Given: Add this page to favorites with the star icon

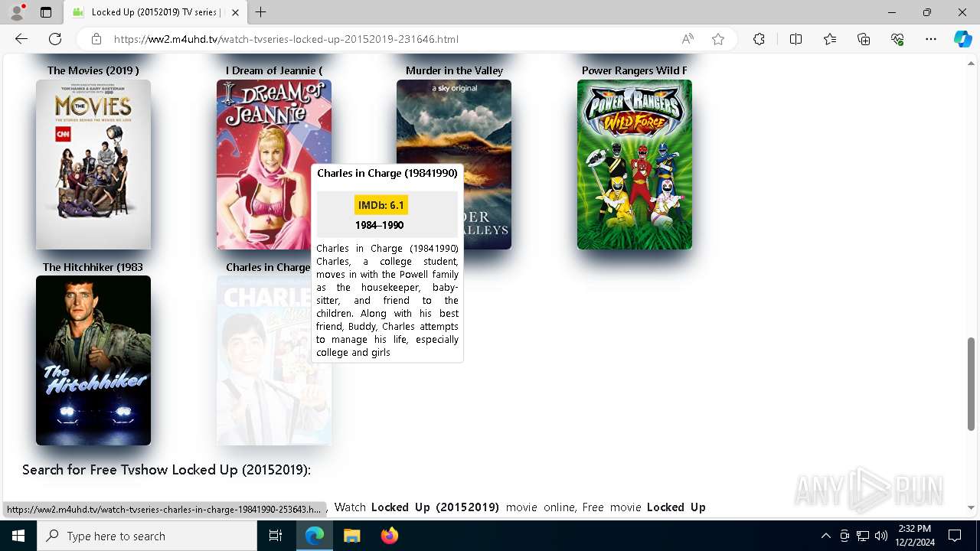Looking at the screenshot, I should [x=718, y=39].
